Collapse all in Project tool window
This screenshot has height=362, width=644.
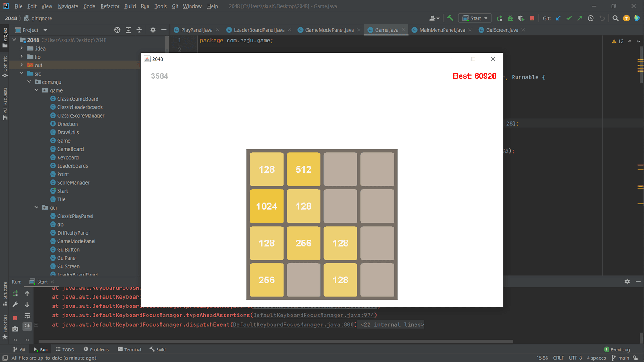tap(139, 30)
